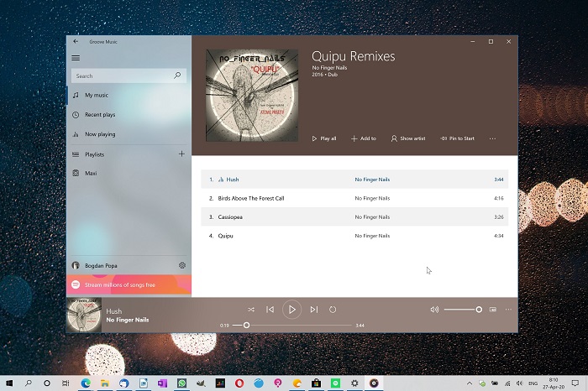
Task: Open Windows Start menu
Action: pos(9,383)
